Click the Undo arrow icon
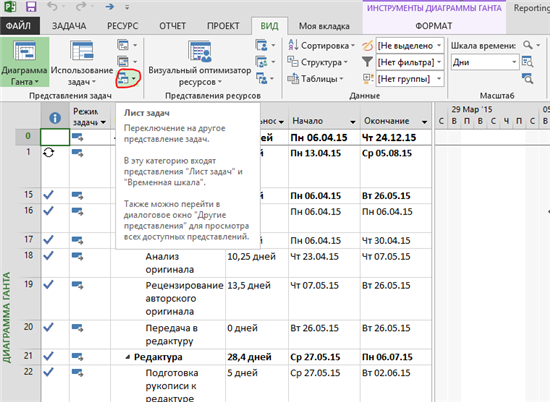The height and width of the screenshot is (402, 550). click(x=52, y=6)
